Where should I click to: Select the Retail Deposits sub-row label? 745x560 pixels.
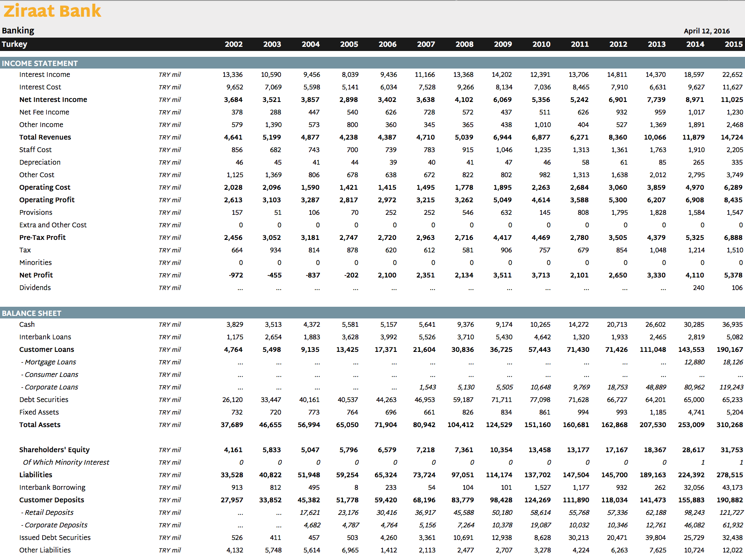(47, 513)
